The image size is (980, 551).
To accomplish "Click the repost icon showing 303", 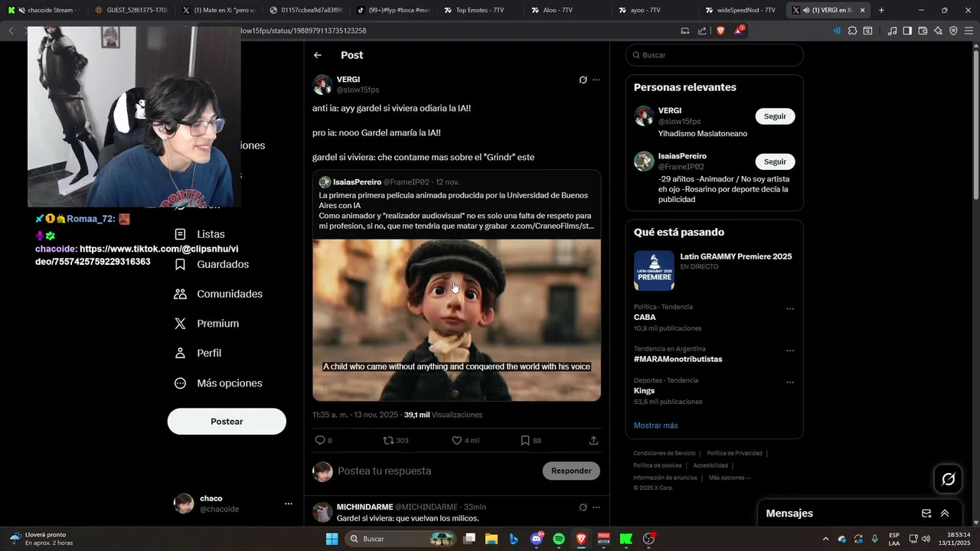I will click(x=388, y=440).
